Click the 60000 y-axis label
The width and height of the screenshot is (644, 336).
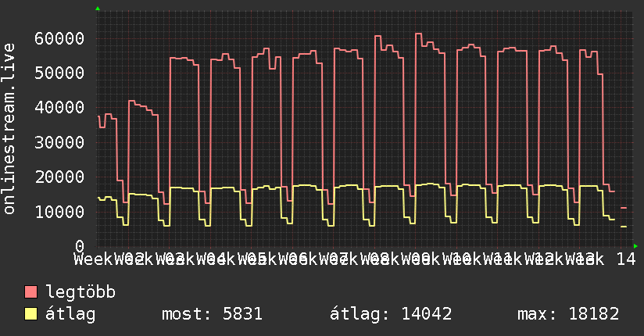(59, 38)
